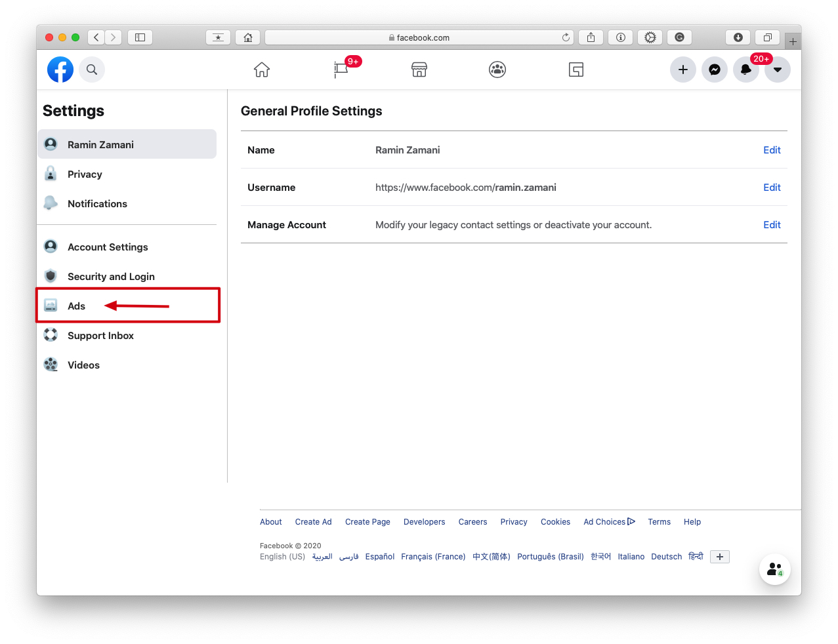Click the Safari forward arrow
Screen dimensions: 838x644
coord(114,37)
